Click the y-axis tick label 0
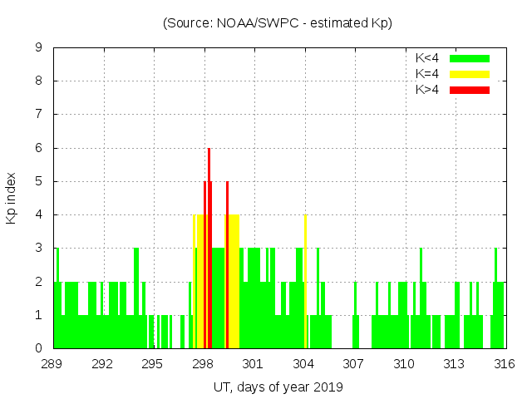 [39, 348]
